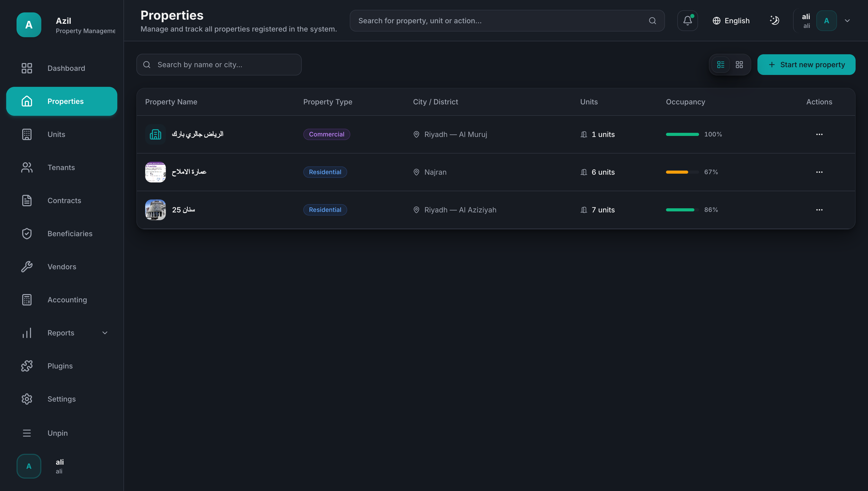868x491 pixels.
Task: Navigate to Tenants
Action: 62,167
